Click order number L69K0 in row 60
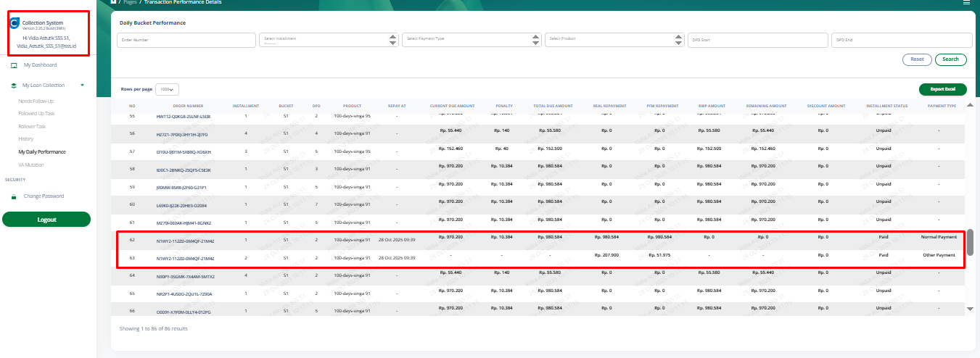This screenshot has width=980, height=358. pyautogui.click(x=183, y=205)
